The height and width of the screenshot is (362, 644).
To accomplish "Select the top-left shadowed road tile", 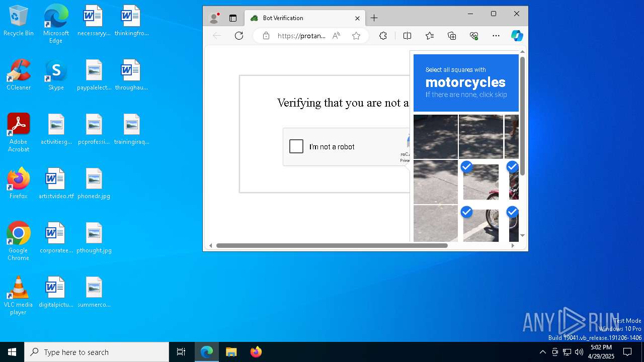I will (436, 137).
